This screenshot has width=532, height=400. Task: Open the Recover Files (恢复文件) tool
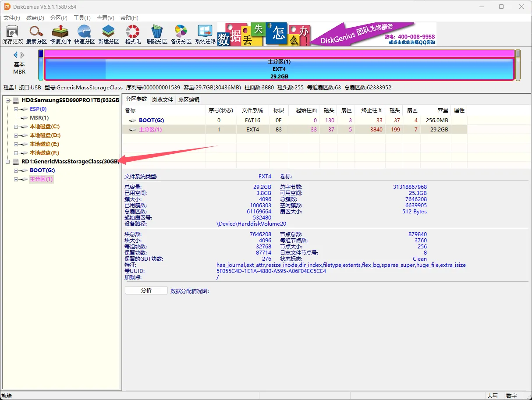point(60,34)
